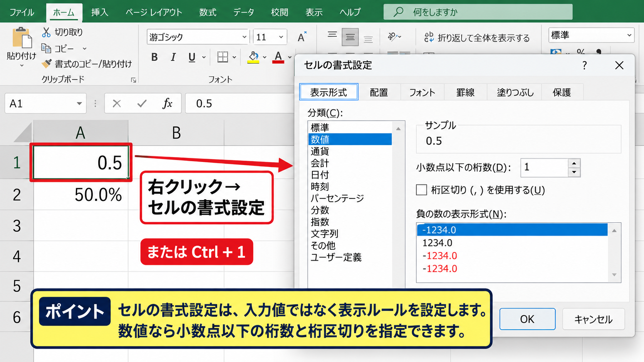Expand the Name Box dropdown arrow
This screenshot has height=362, width=644.
pyautogui.click(x=79, y=103)
